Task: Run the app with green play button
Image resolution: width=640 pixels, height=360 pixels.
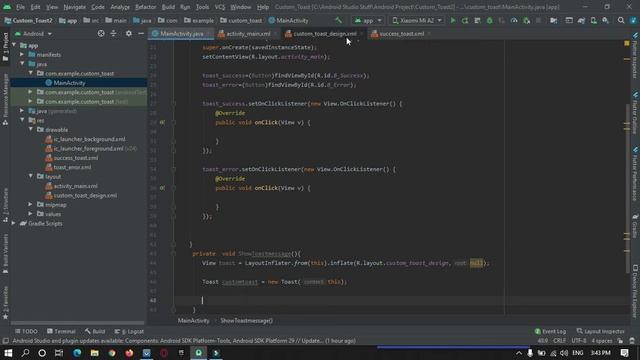Action: pyautogui.click(x=453, y=20)
